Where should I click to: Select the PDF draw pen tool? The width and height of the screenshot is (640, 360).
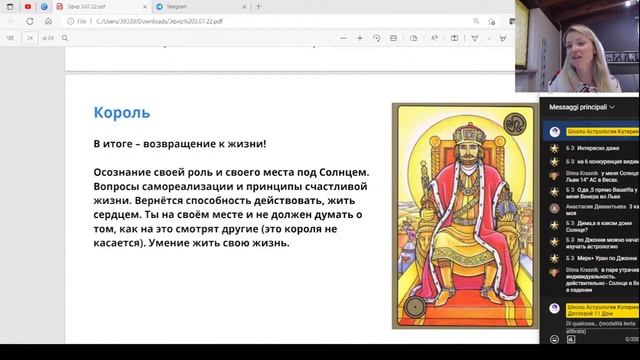pos(475,38)
